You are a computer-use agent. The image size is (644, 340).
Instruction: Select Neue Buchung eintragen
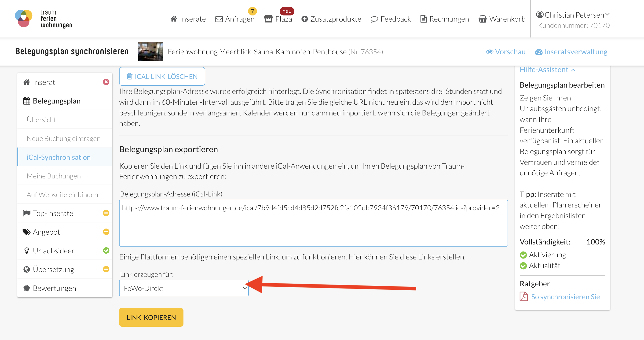point(65,138)
